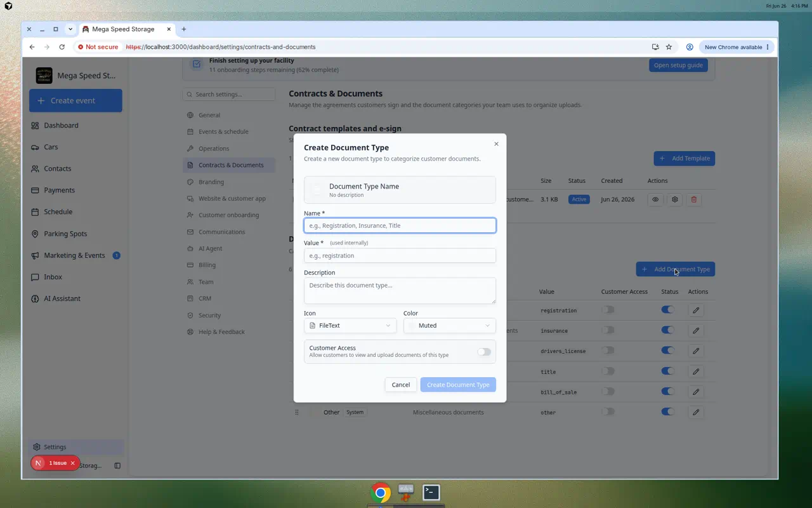Click the Description text area
Image resolution: width=812 pixels, height=508 pixels.
click(x=400, y=290)
